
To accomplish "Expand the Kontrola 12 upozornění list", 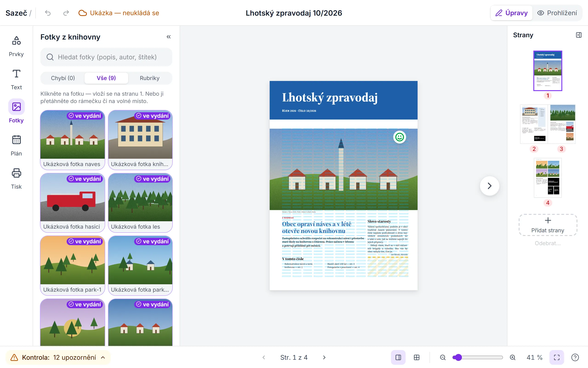I will (x=58, y=357).
